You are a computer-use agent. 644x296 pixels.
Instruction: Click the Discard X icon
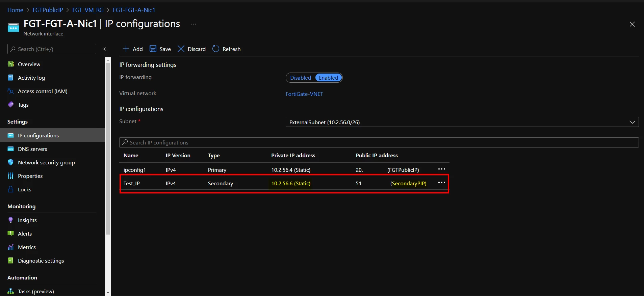181,49
